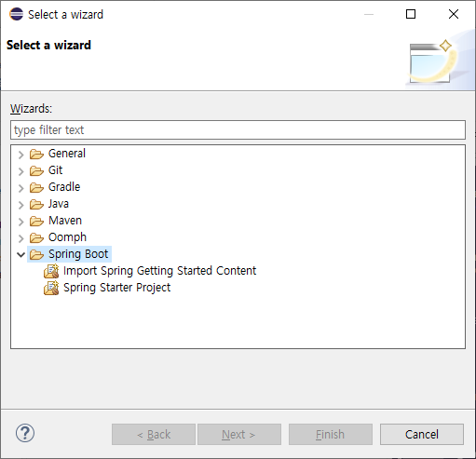Collapse the Spring Boot category
Screen dimensions: 476x459
(20, 255)
